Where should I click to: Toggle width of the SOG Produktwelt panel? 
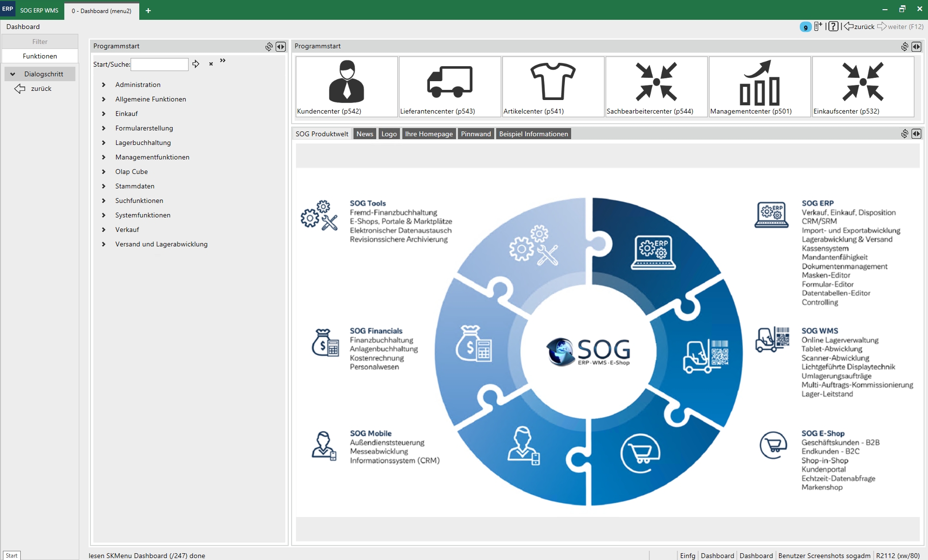coord(916,133)
